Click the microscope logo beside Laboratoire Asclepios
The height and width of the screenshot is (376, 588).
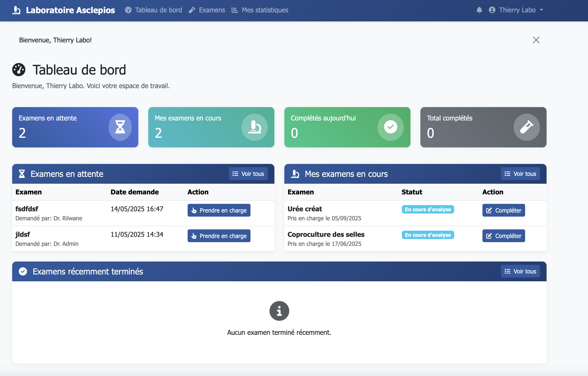coord(16,10)
